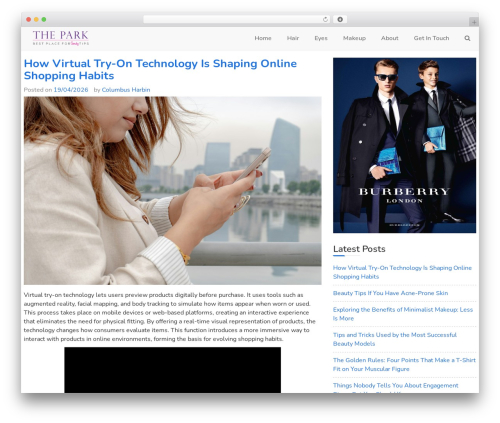Open The Golden Rules T-Shirt fit post
Viewport: 500px width, 423px height.
pos(404,364)
